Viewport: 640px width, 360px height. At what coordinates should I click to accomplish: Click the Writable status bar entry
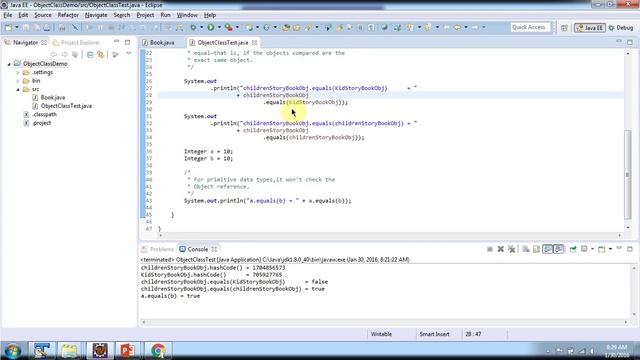(x=381, y=334)
